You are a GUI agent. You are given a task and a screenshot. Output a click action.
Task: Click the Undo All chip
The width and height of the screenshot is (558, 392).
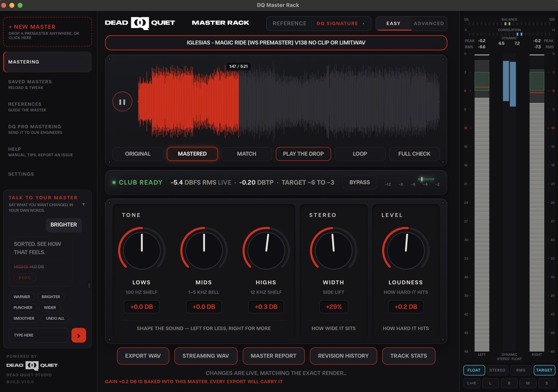tap(55, 319)
